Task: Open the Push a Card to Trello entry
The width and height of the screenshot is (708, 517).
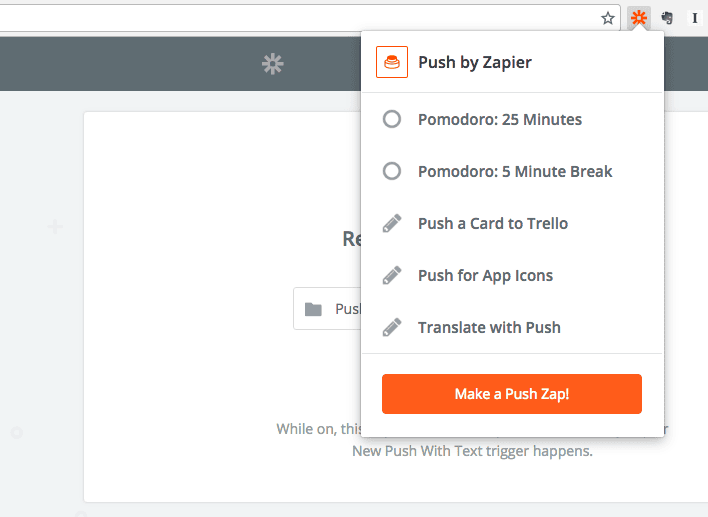Action: pos(512,224)
